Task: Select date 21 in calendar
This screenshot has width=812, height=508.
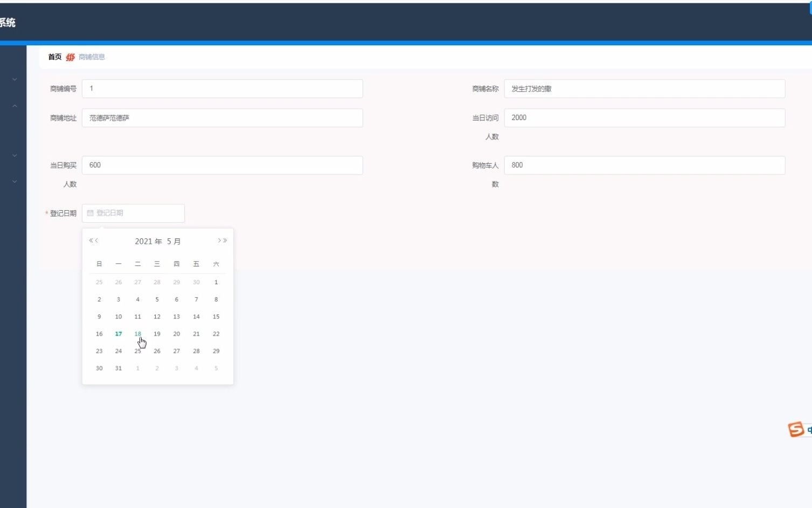Action: 196,334
